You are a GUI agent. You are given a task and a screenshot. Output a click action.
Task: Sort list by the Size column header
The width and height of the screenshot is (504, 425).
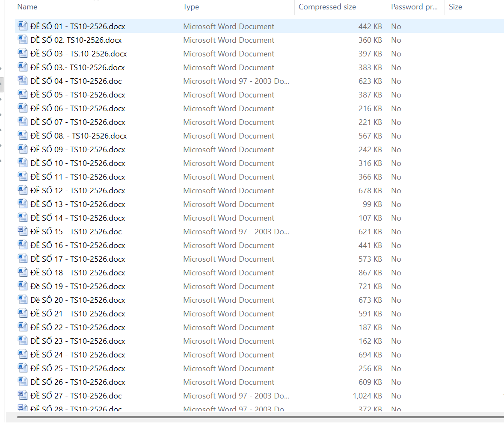(x=455, y=7)
